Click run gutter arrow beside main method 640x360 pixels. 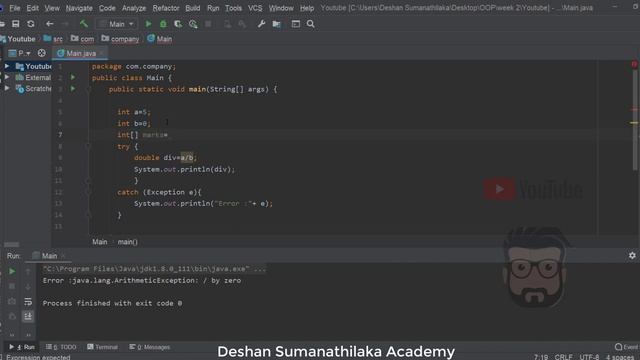73,89
